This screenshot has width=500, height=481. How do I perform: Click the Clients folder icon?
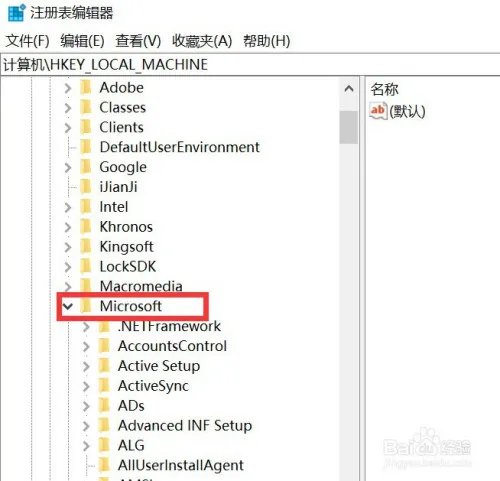86,127
